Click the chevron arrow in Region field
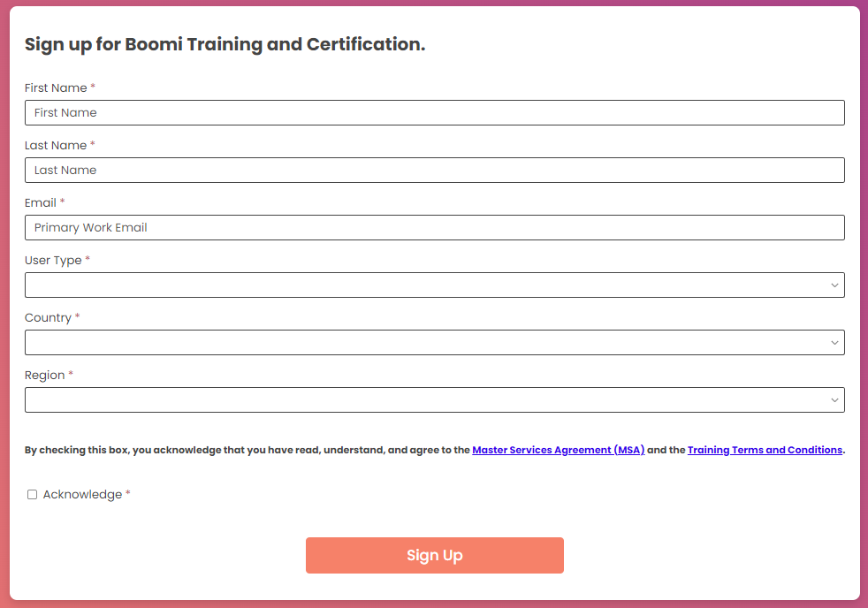The width and height of the screenshot is (868, 608). click(834, 400)
